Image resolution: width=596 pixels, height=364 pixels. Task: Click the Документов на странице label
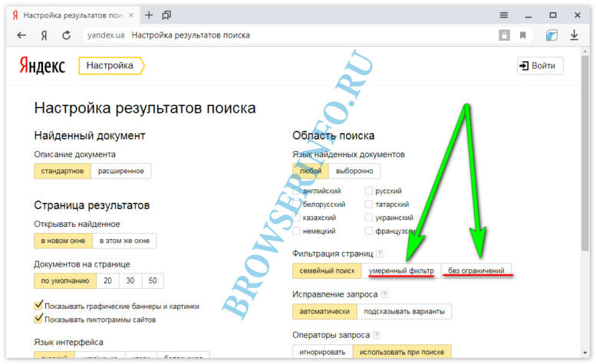[x=82, y=264]
